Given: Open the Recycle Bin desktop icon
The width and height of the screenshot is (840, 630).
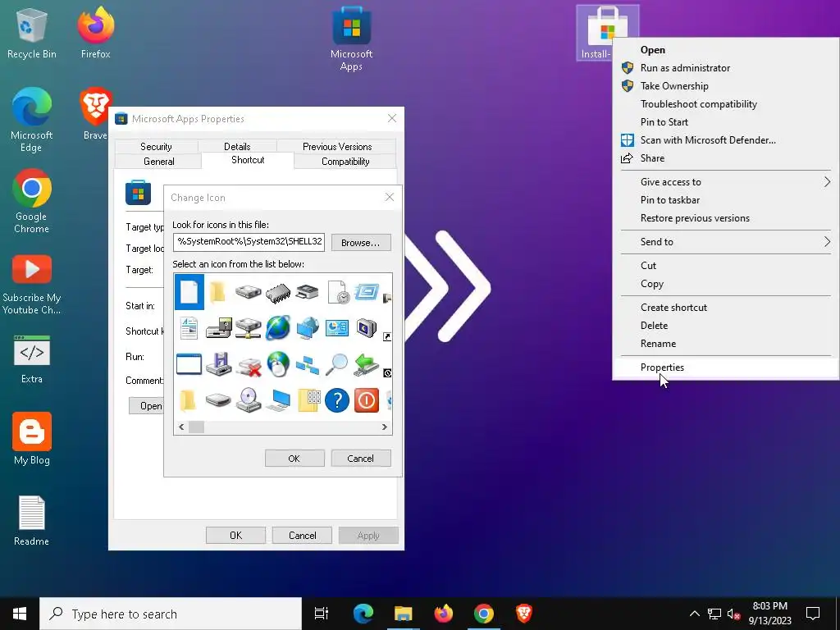Looking at the screenshot, I should [x=32, y=34].
